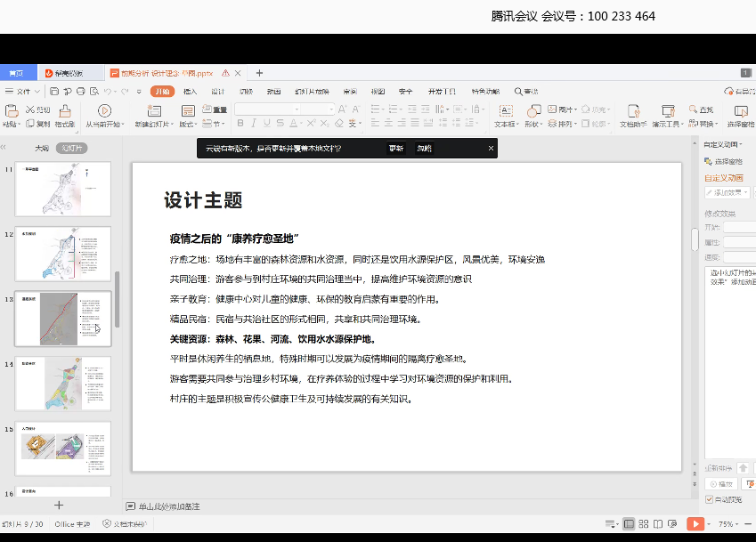
Task: Open the Design (设计) ribbon tab
Action: (217, 91)
